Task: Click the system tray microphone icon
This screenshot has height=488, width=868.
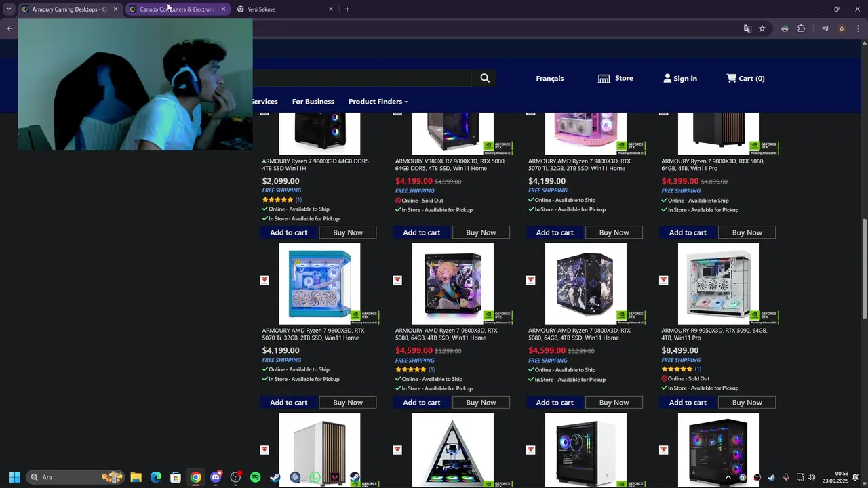Action: pos(786,477)
